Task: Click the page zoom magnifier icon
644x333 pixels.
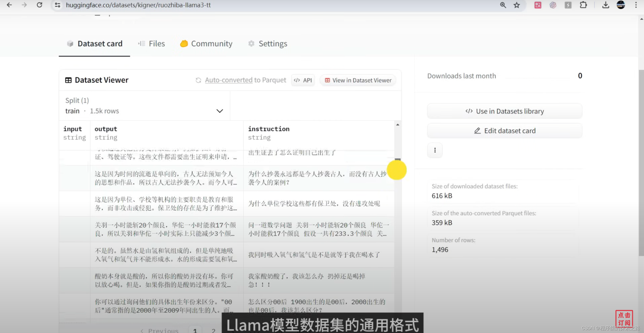Action: 503,5
